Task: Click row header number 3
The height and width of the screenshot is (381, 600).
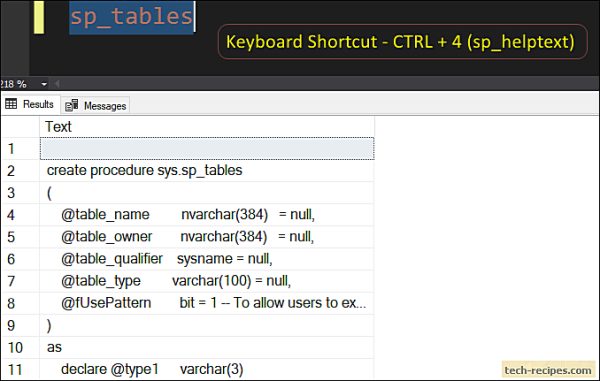Action: (20, 193)
